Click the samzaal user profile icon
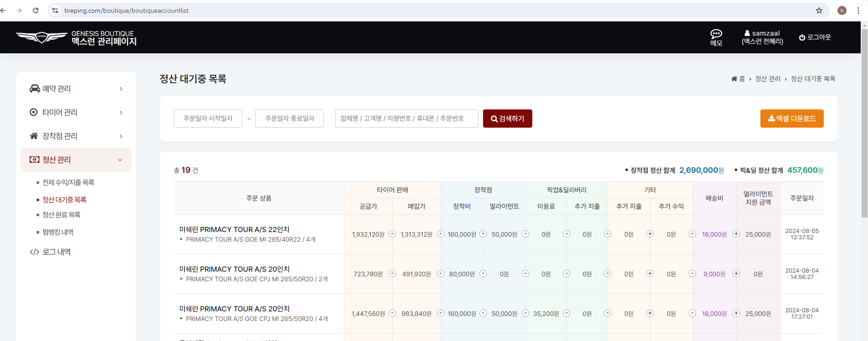This screenshot has height=341, width=868. click(747, 33)
